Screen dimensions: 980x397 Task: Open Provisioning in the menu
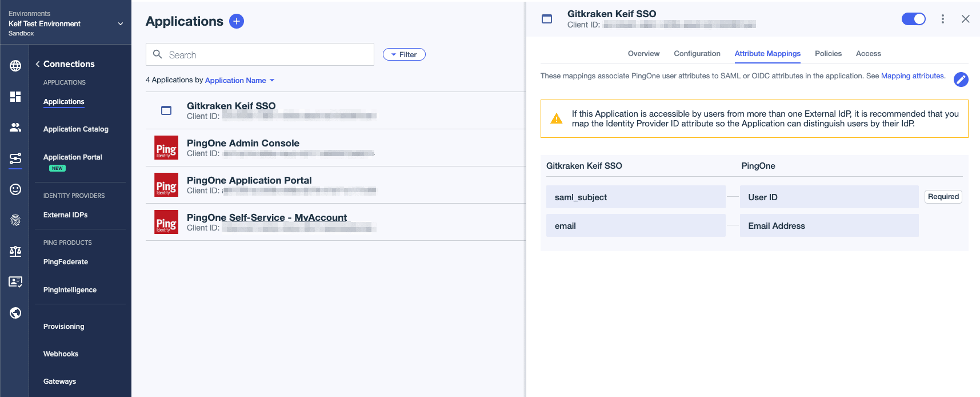click(x=64, y=327)
